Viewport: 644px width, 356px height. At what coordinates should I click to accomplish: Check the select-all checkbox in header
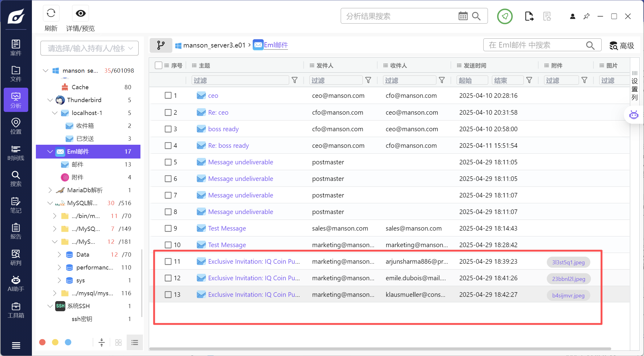159,65
